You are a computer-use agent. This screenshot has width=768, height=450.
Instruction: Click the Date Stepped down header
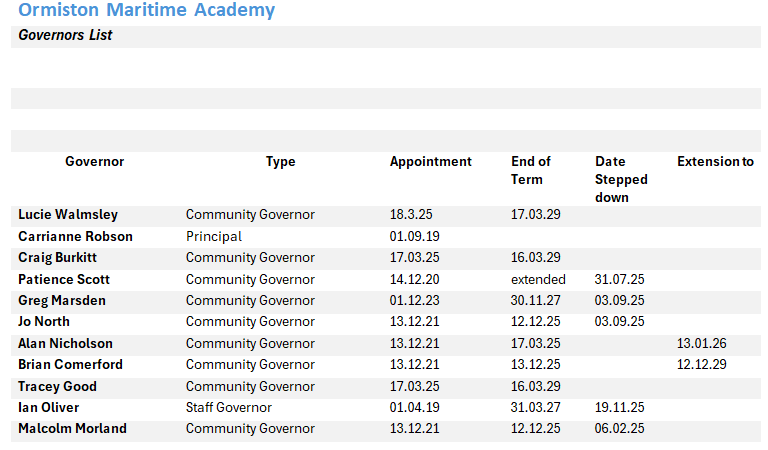tap(621, 179)
